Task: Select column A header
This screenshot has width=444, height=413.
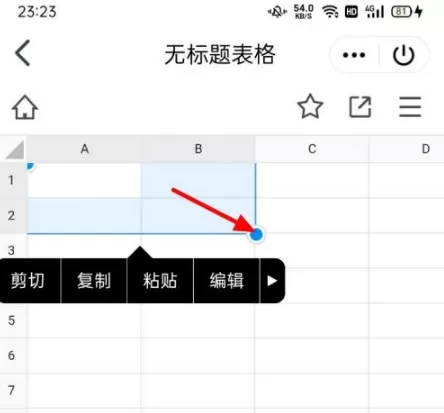Action: coord(84,149)
